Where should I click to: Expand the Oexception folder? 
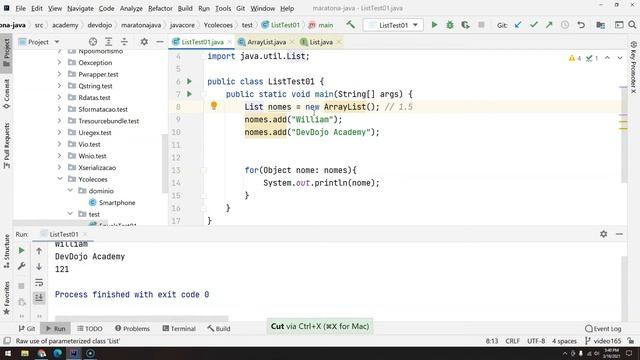coord(60,62)
